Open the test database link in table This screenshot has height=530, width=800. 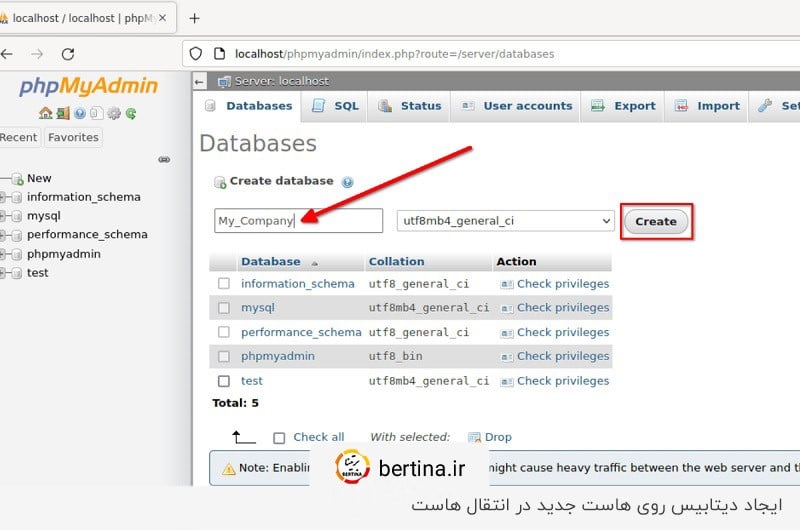click(x=252, y=381)
